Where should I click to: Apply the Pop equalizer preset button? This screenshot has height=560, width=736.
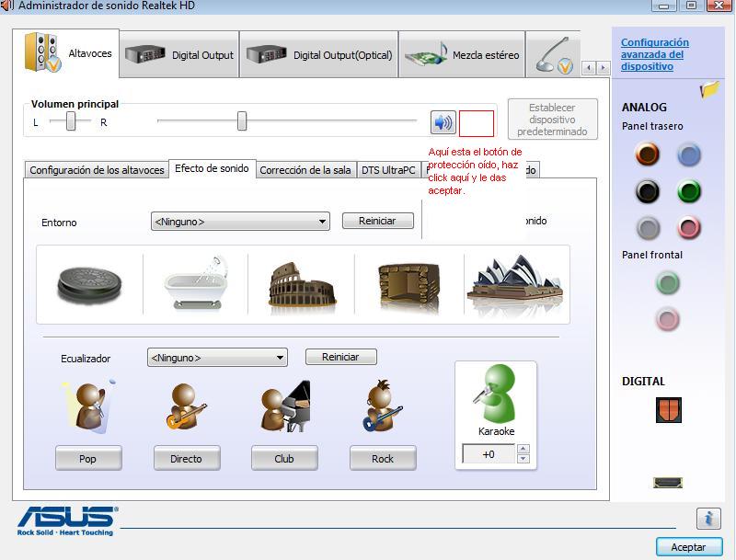coord(88,458)
